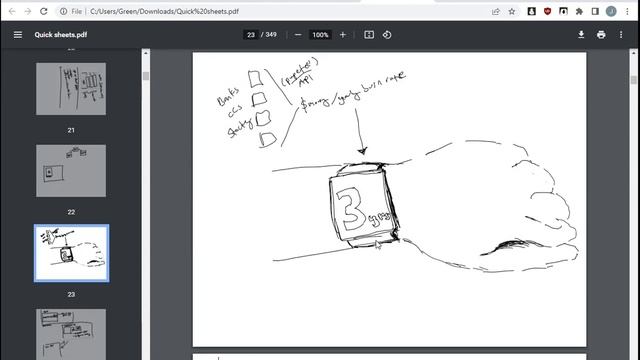Open the page 21 thumbnail

71,89
